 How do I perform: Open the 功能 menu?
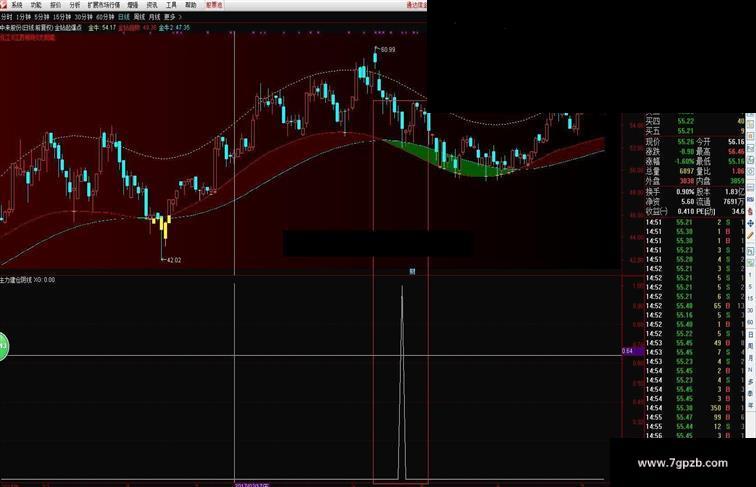[36, 5]
